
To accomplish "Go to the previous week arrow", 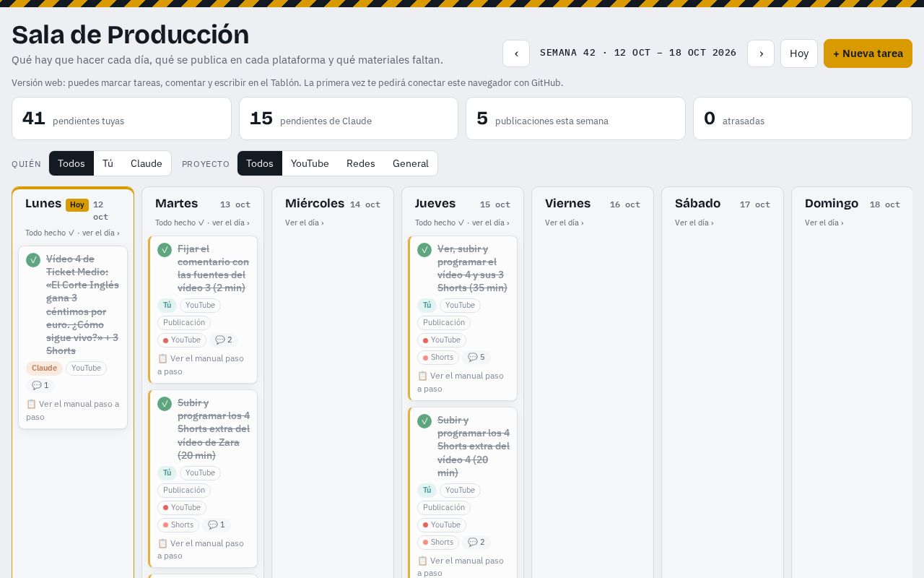I will click(516, 53).
